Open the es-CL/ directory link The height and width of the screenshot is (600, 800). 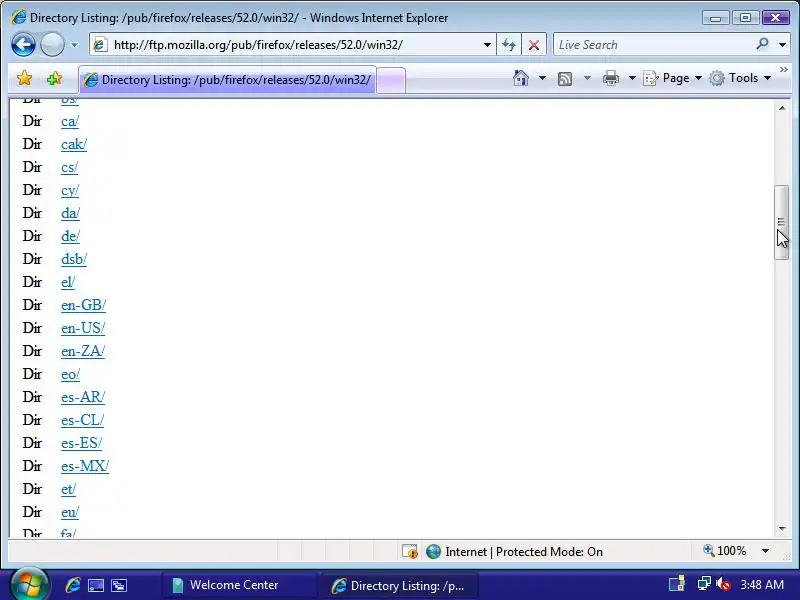[x=83, y=420]
